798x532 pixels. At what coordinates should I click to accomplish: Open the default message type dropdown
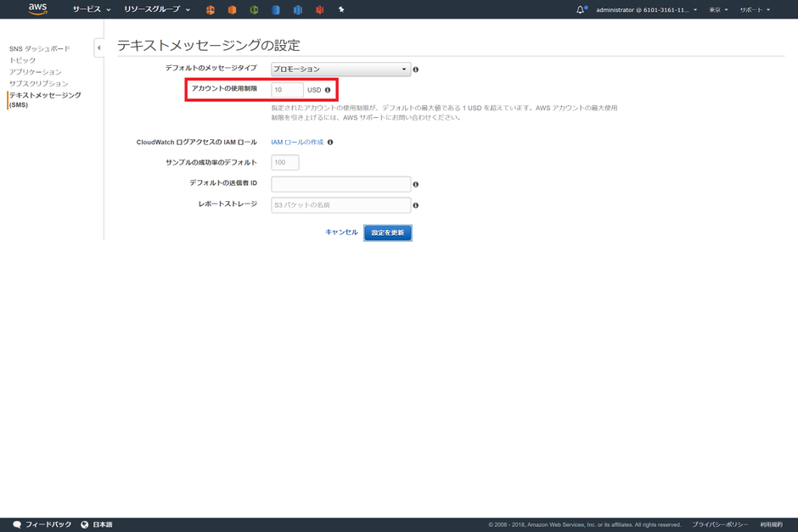pyautogui.click(x=340, y=70)
